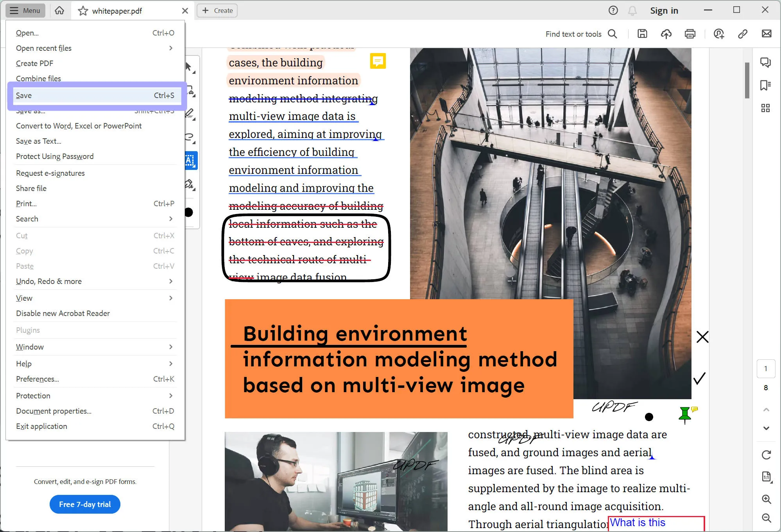781x532 pixels.
Task: Click the sticky note annotation icon
Action: 378,61
